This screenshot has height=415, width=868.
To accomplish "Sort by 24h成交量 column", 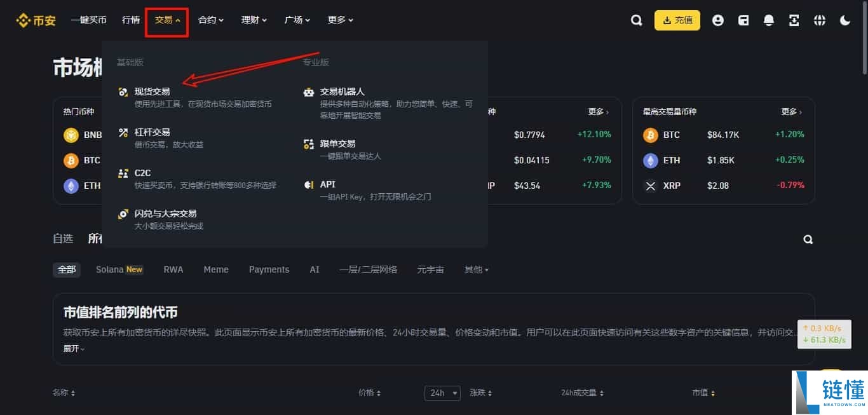I will pos(583,393).
